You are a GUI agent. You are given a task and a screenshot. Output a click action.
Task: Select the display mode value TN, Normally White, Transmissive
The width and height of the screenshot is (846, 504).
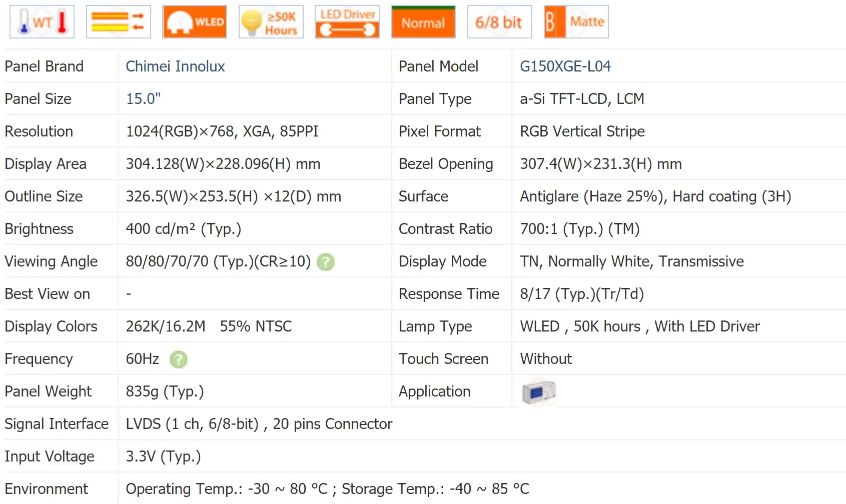632,261
